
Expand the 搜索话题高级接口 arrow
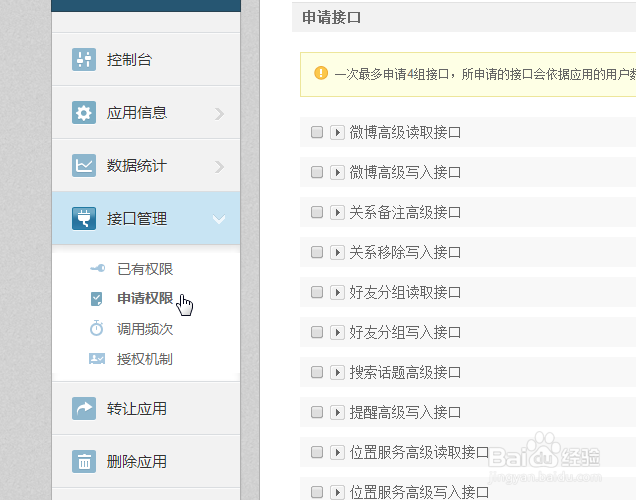coord(337,372)
